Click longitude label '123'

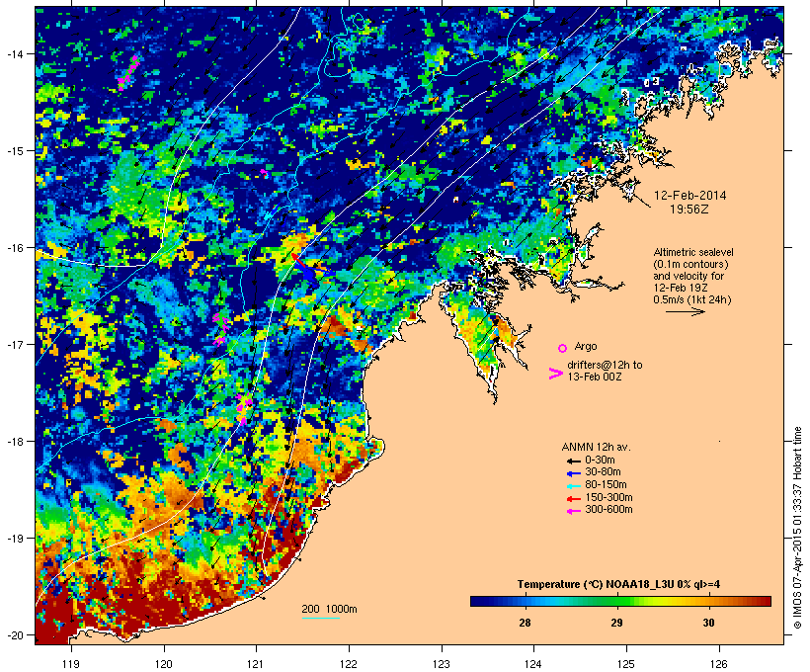coord(442,664)
